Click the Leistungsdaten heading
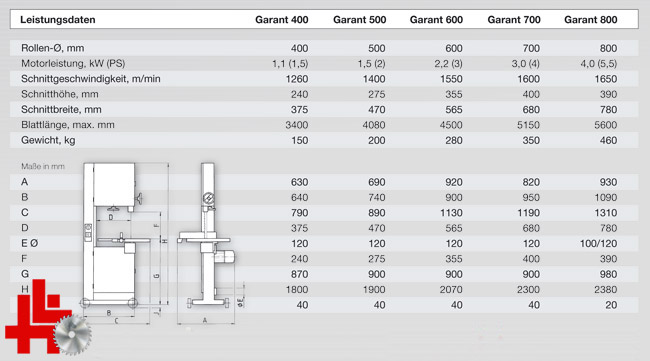The image size is (650, 361). click(x=58, y=19)
